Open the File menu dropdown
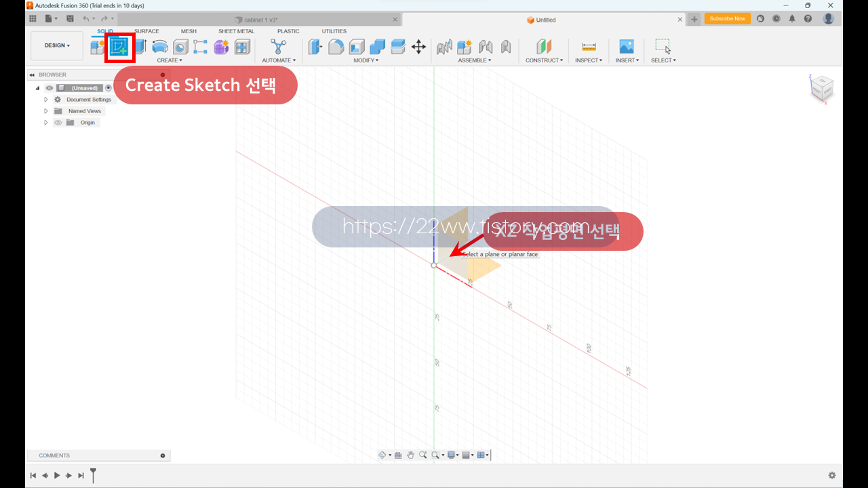This screenshot has width=868, height=488. click(x=52, y=19)
